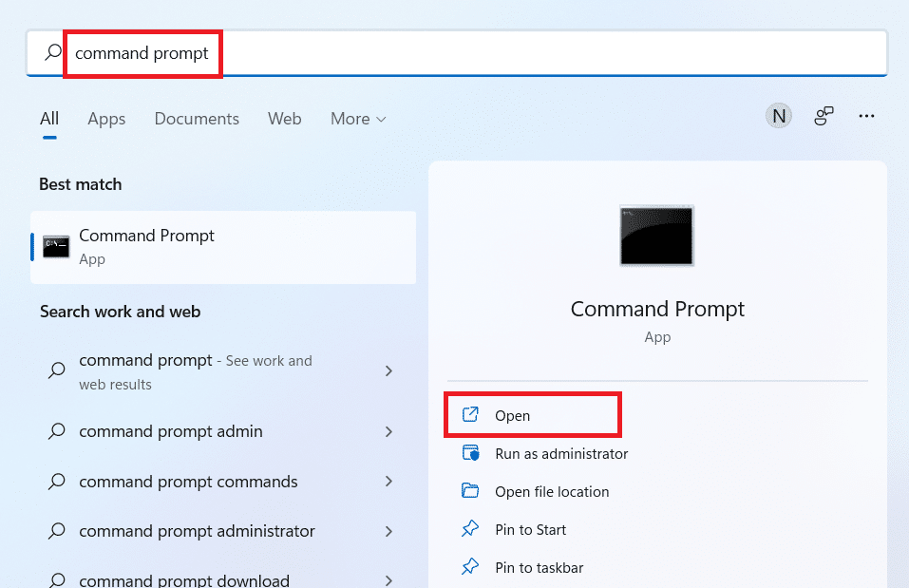Expand arrow next to 'command prompt administrator'
This screenshot has width=909, height=588.
tap(389, 531)
